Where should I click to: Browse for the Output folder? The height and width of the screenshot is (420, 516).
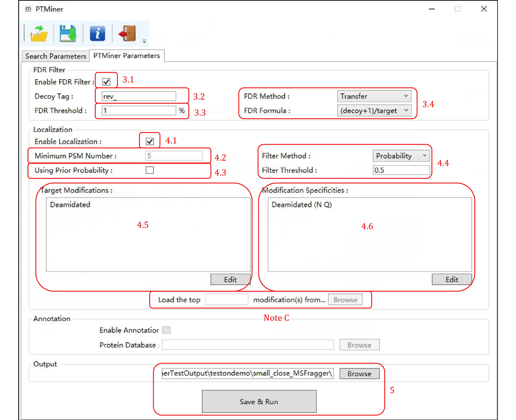359,374
